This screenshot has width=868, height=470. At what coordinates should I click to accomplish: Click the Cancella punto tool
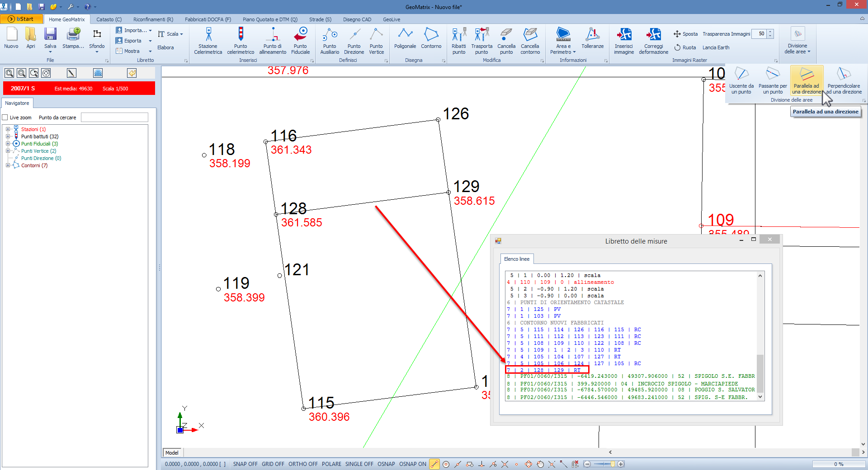pos(506,40)
